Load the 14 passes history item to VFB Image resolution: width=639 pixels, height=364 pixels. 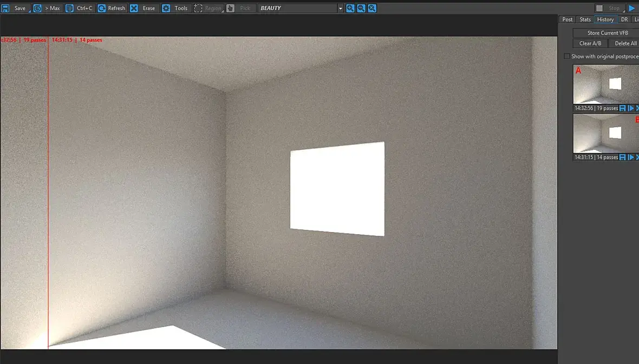click(631, 157)
